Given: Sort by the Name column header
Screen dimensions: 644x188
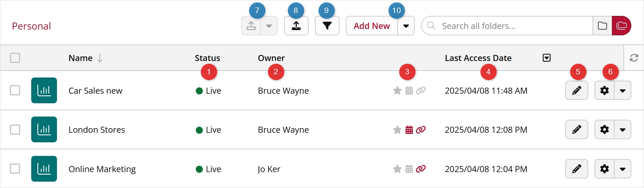Looking at the screenshot, I should coord(81,58).
